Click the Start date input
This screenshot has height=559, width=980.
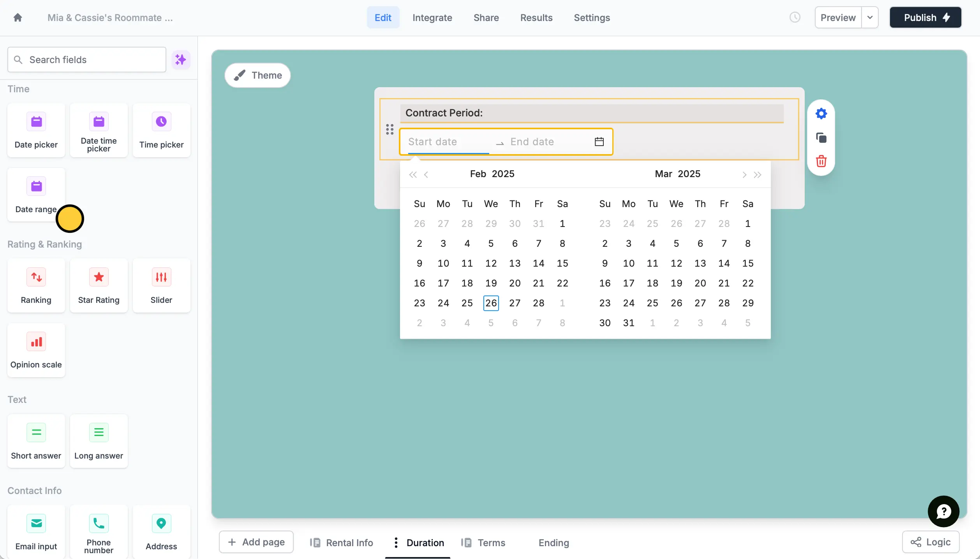(x=448, y=142)
